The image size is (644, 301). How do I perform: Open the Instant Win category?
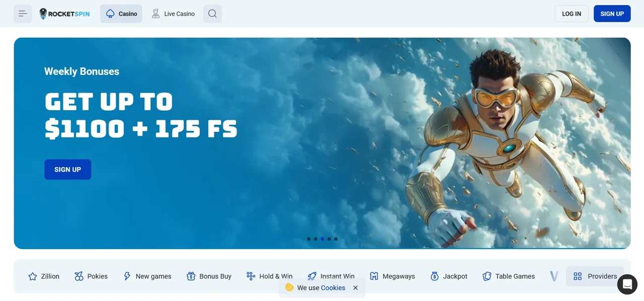(x=331, y=276)
